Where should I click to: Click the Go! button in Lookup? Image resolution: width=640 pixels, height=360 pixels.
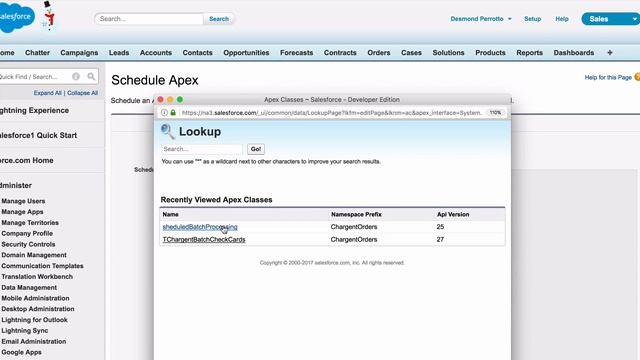pyautogui.click(x=256, y=149)
